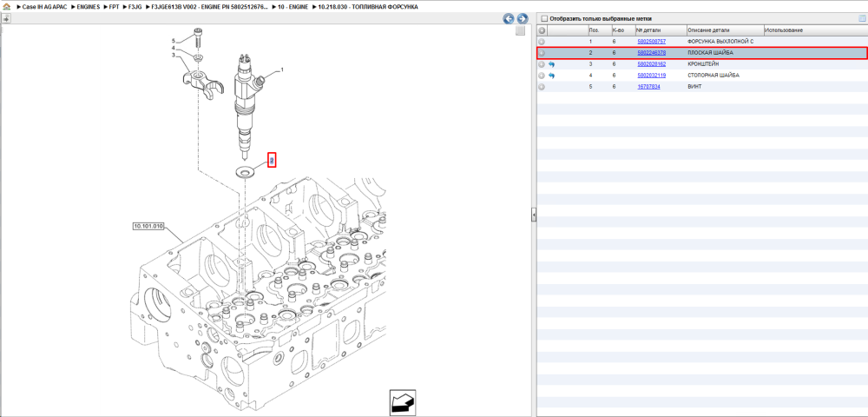Open part number 16707834

[x=648, y=87]
